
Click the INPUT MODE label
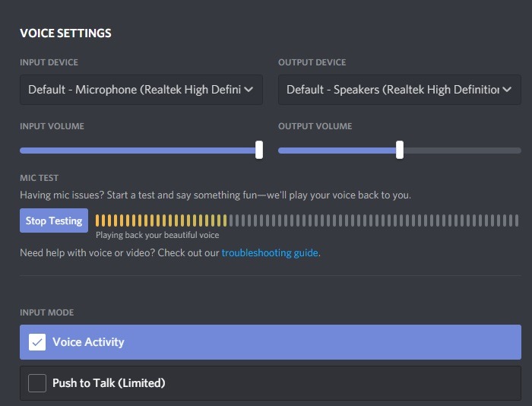(x=47, y=312)
